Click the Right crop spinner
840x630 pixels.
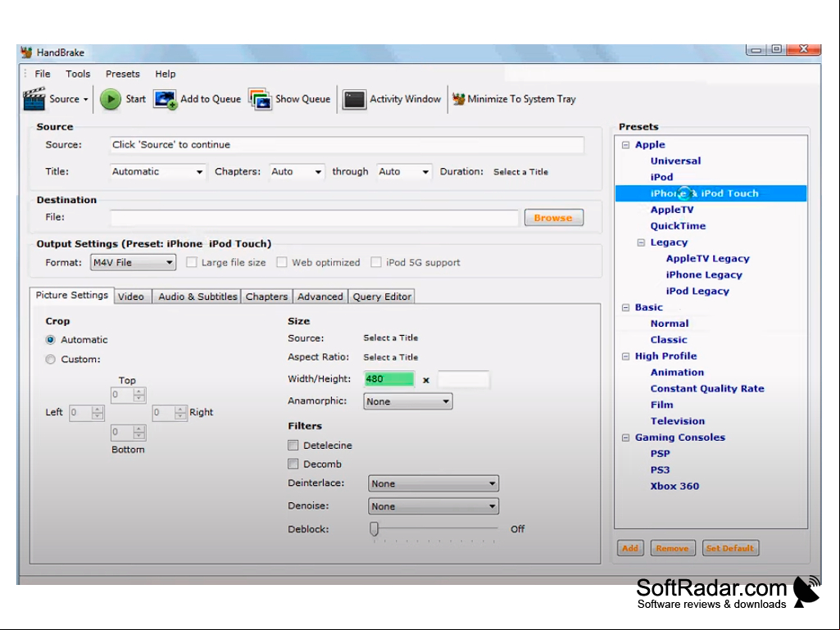170,413
